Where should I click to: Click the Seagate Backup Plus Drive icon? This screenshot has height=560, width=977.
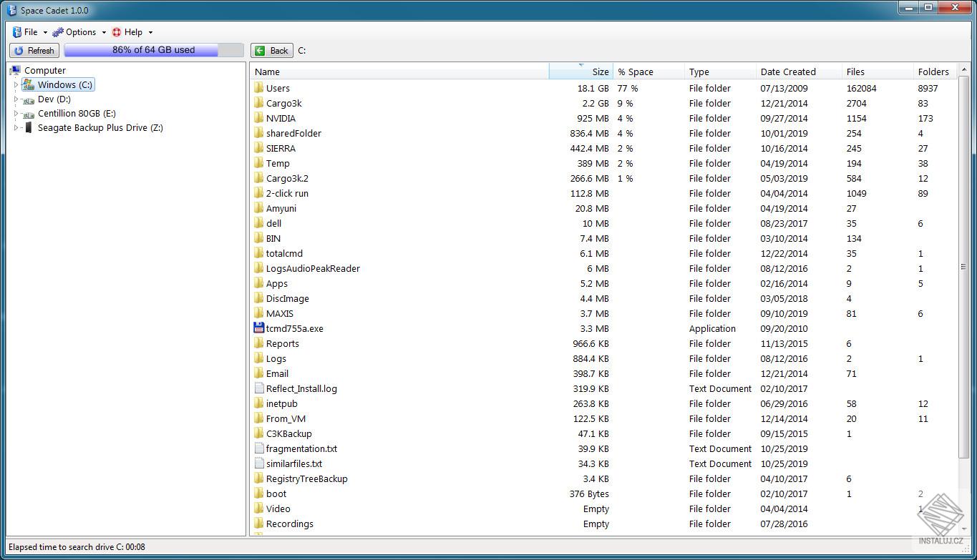[29, 127]
